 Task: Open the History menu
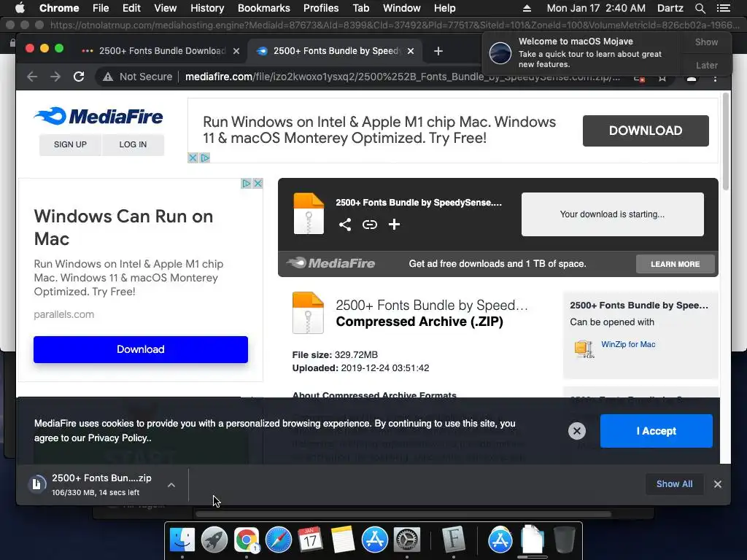tap(207, 8)
